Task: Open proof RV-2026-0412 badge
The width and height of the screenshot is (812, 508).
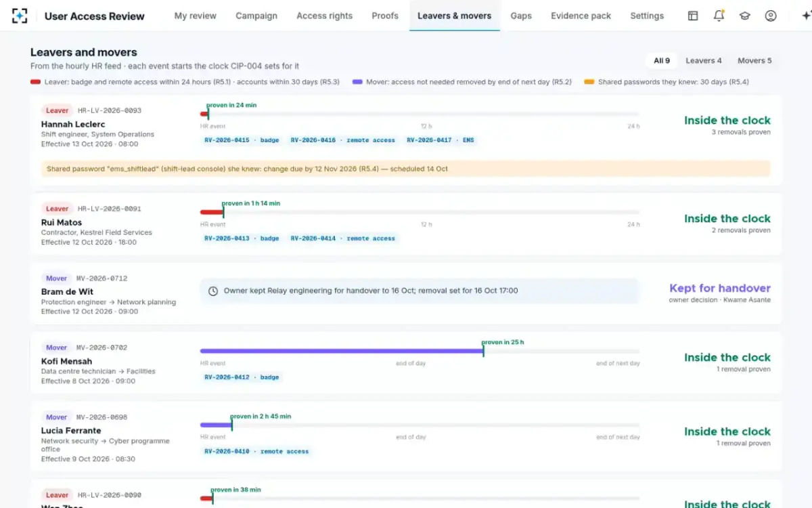Action: pyautogui.click(x=242, y=377)
